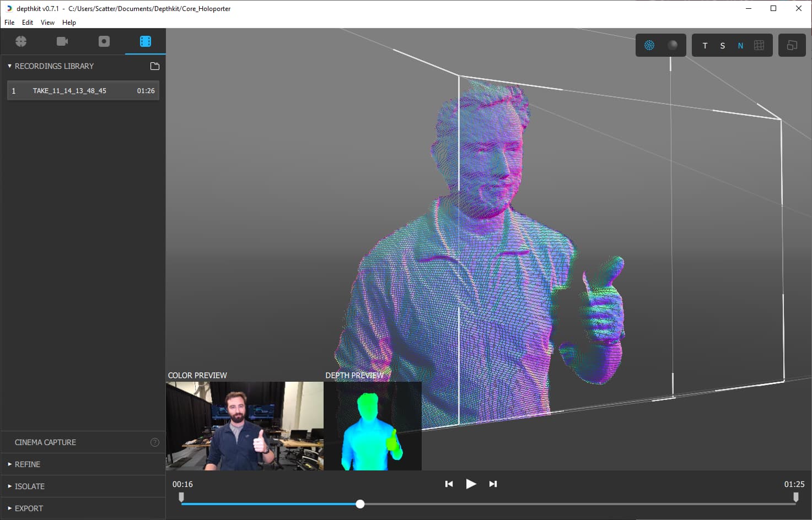Open the record tab icon
Viewport: 812px width, 520px height.
pyautogui.click(x=104, y=41)
